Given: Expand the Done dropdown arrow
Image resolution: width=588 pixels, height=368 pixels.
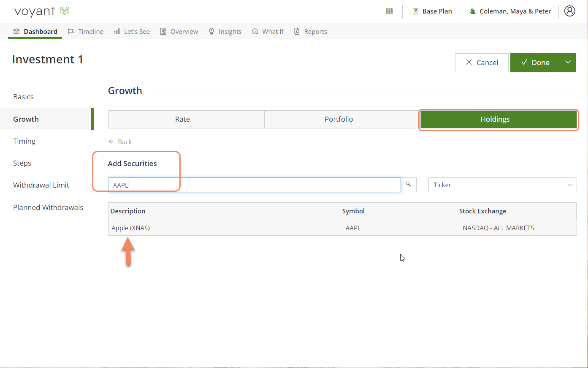Looking at the screenshot, I should click(568, 63).
